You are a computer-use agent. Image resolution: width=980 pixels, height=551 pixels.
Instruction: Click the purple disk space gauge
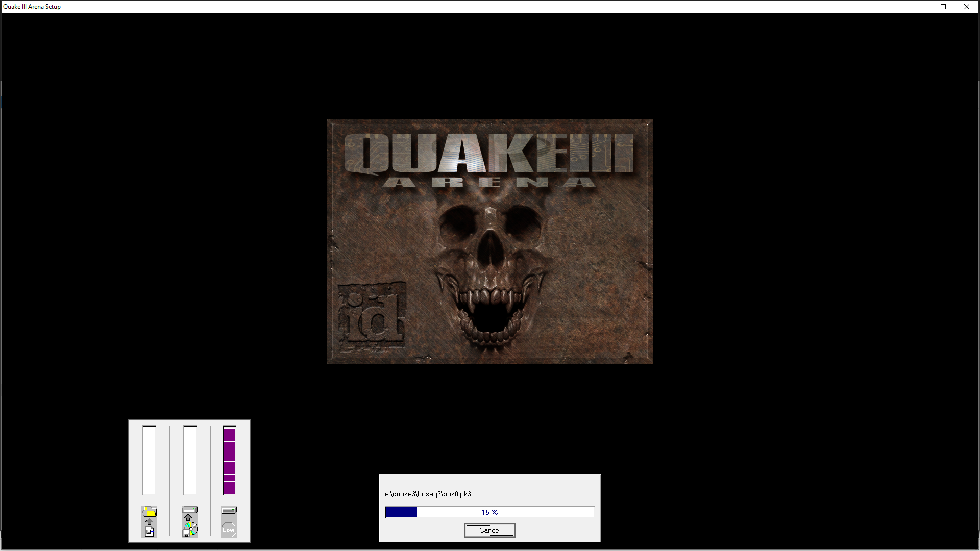point(229,461)
